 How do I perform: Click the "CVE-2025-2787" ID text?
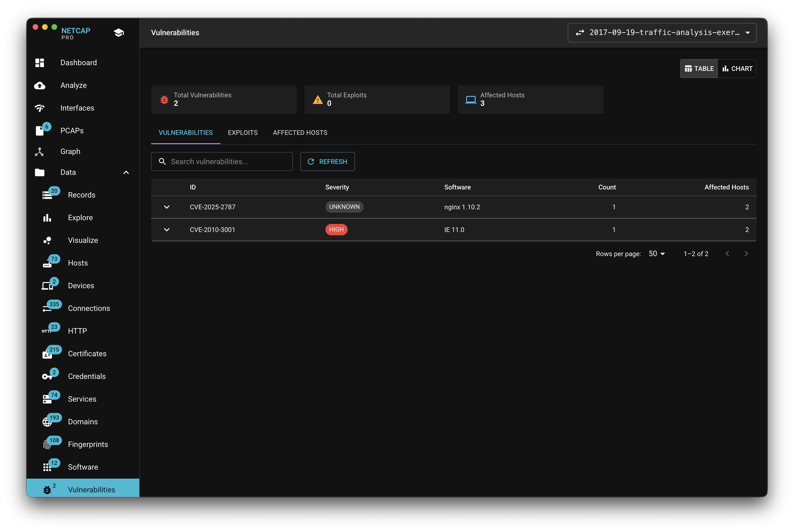[213, 207]
